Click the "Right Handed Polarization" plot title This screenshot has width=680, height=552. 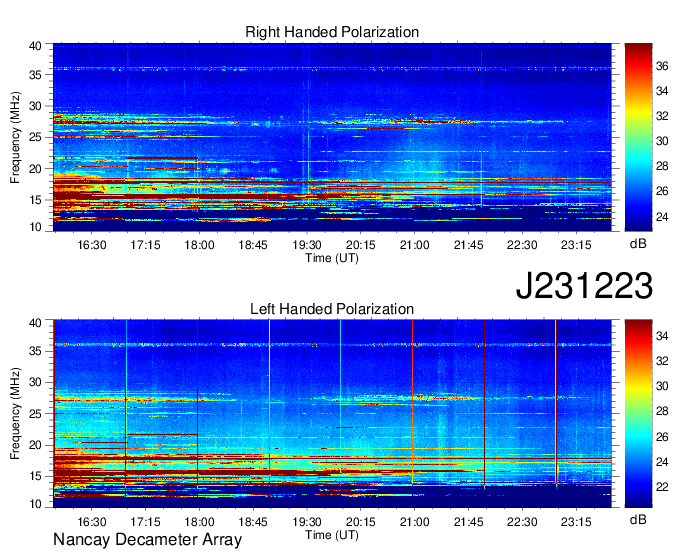pos(332,32)
